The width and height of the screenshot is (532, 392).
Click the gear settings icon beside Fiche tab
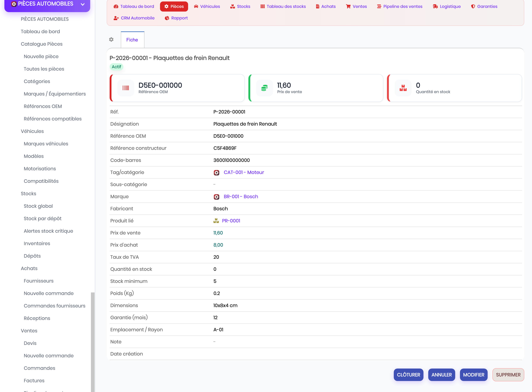coord(111,40)
